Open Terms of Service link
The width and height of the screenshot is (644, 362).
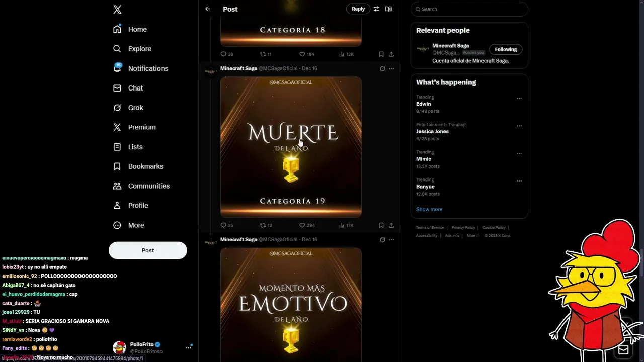[430, 228]
